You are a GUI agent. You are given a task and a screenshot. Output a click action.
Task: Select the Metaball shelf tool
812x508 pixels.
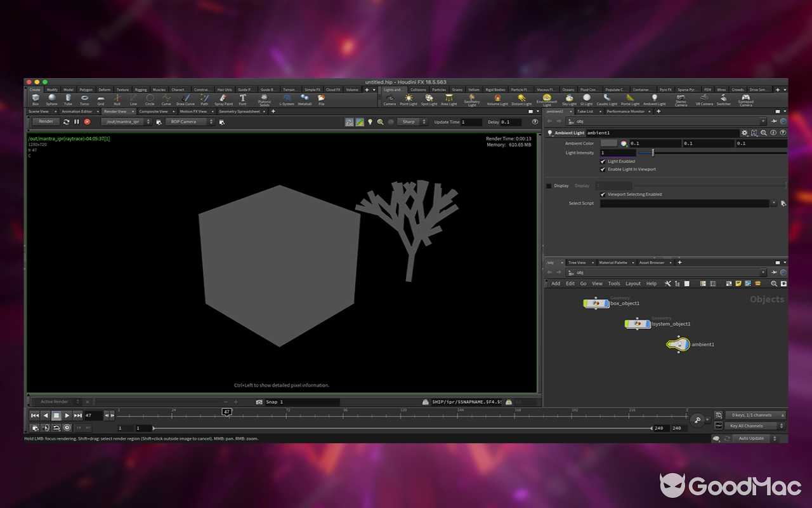pyautogui.click(x=305, y=98)
